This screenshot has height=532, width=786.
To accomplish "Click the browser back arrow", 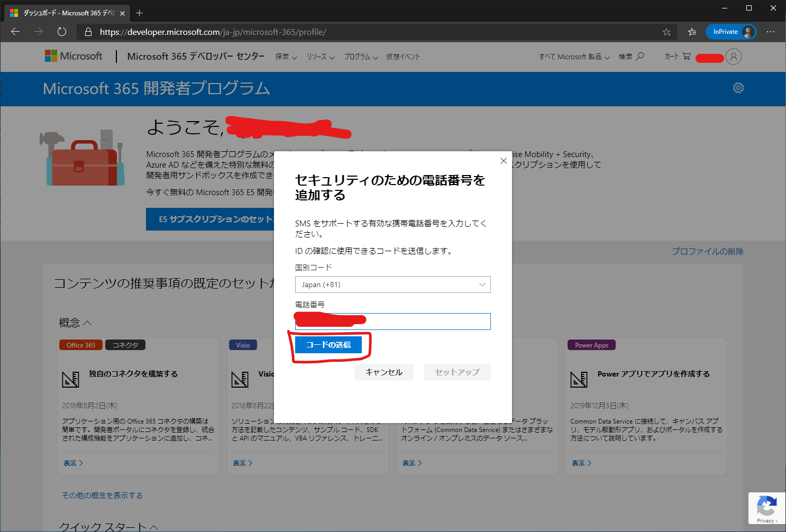I will point(15,32).
